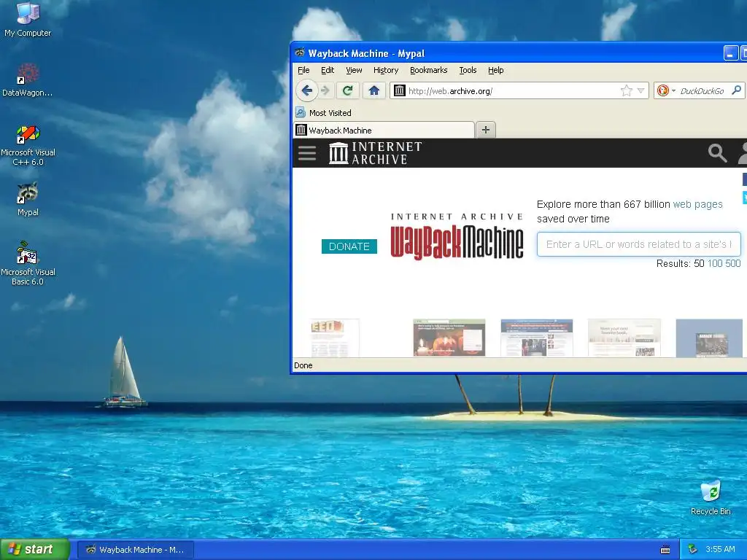Image resolution: width=747 pixels, height=560 pixels.
Task: Go back with the browser back arrow
Action: (307, 90)
